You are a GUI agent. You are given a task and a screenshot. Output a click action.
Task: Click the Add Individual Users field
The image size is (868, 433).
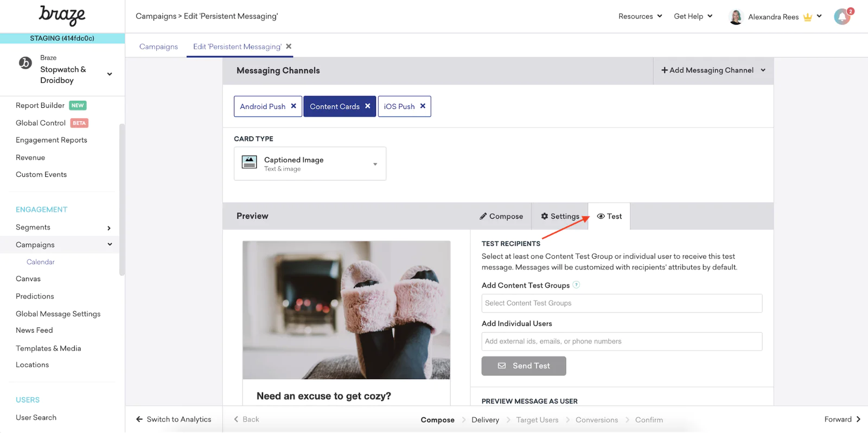pyautogui.click(x=622, y=341)
